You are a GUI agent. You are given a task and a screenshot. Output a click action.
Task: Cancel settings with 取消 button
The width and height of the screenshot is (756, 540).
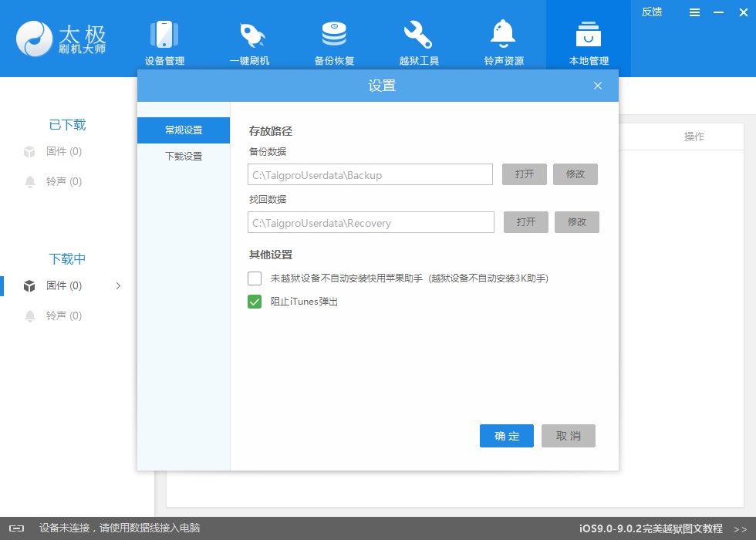[569, 436]
